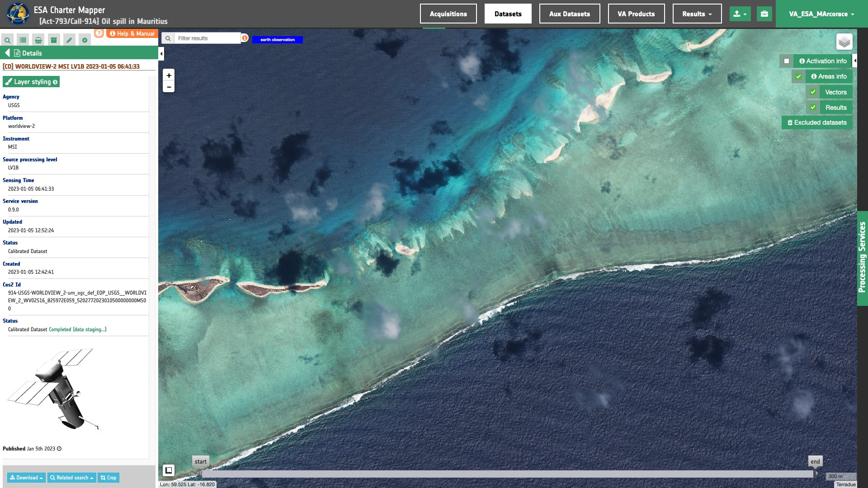
Task: Zoom in on the map
Action: (169, 75)
